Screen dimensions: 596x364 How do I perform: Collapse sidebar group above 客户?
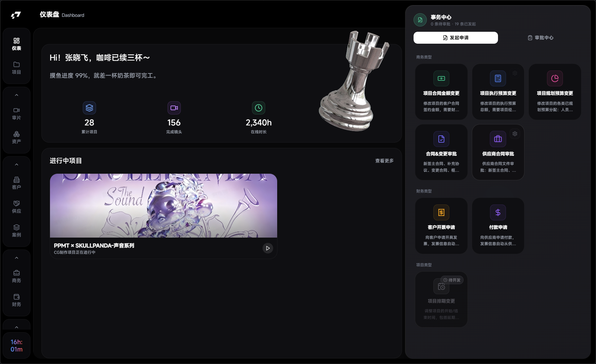pyautogui.click(x=17, y=165)
